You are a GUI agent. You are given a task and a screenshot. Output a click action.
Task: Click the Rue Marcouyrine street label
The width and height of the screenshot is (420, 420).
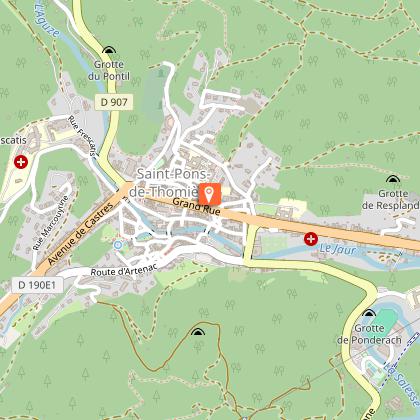click(50, 223)
